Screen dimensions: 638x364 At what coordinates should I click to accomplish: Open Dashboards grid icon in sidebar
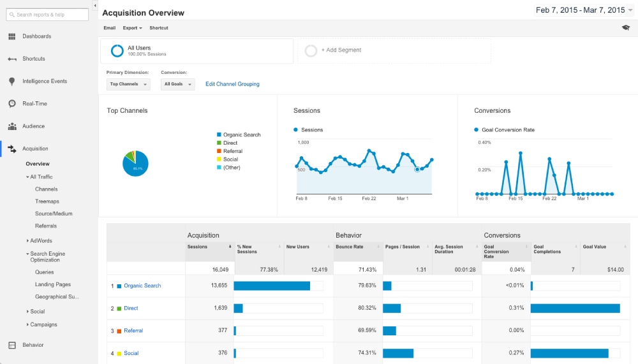pyautogui.click(x=11, y=36)
